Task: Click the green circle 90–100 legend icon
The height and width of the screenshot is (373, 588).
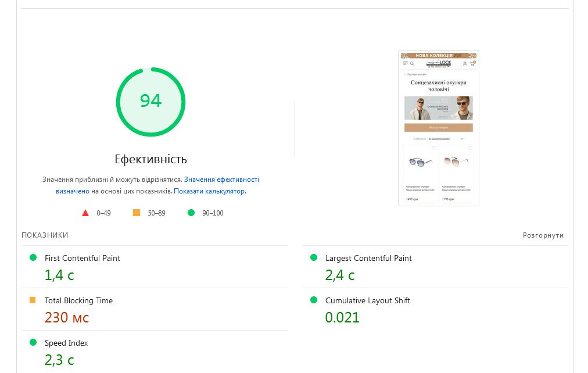Action: point(191,213)
